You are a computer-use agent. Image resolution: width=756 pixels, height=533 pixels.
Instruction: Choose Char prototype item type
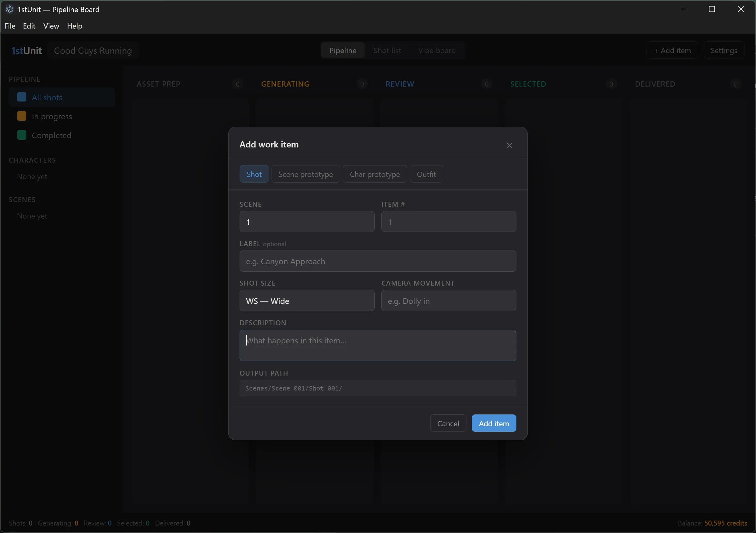coord(375,174)
